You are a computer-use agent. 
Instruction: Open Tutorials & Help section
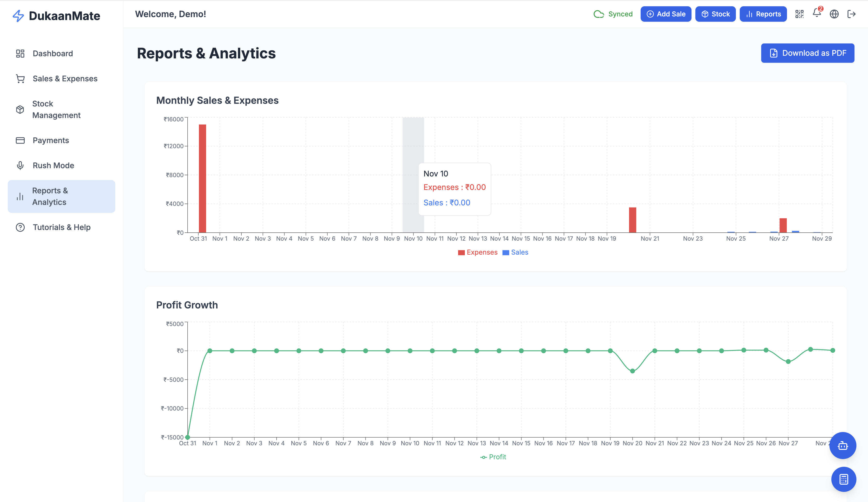point(61,228)
